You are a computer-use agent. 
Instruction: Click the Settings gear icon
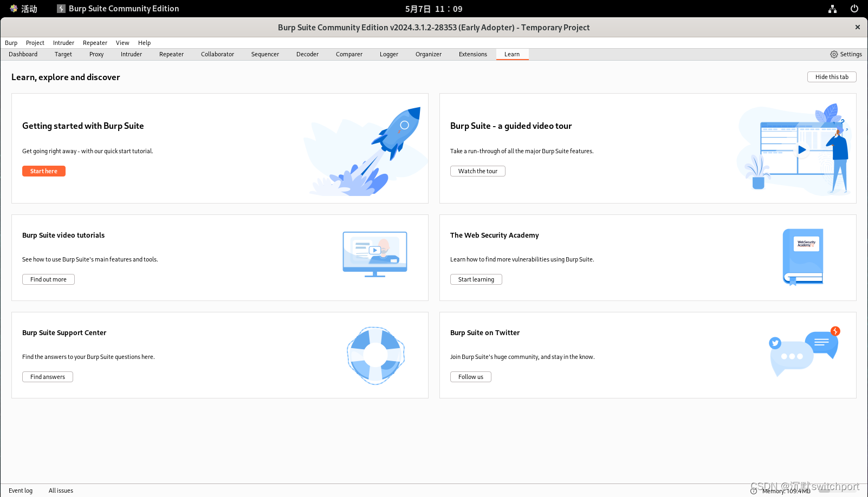point(834,54)
